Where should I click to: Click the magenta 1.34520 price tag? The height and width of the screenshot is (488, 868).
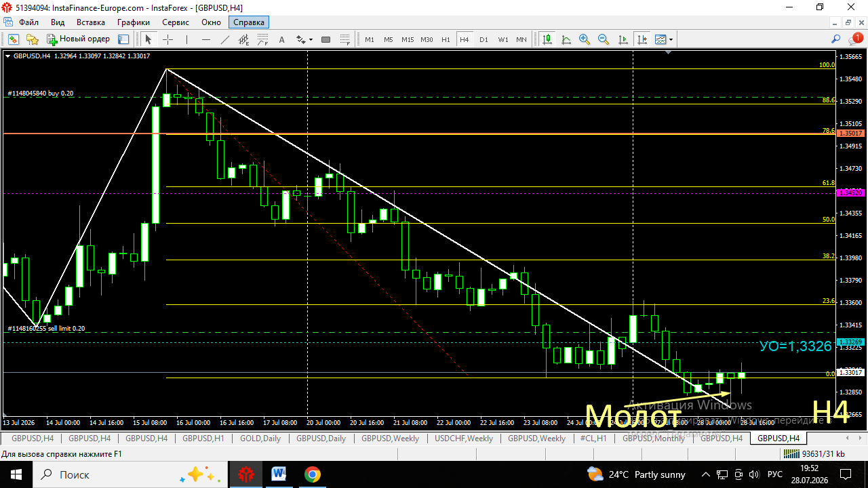tap(850, 192)
